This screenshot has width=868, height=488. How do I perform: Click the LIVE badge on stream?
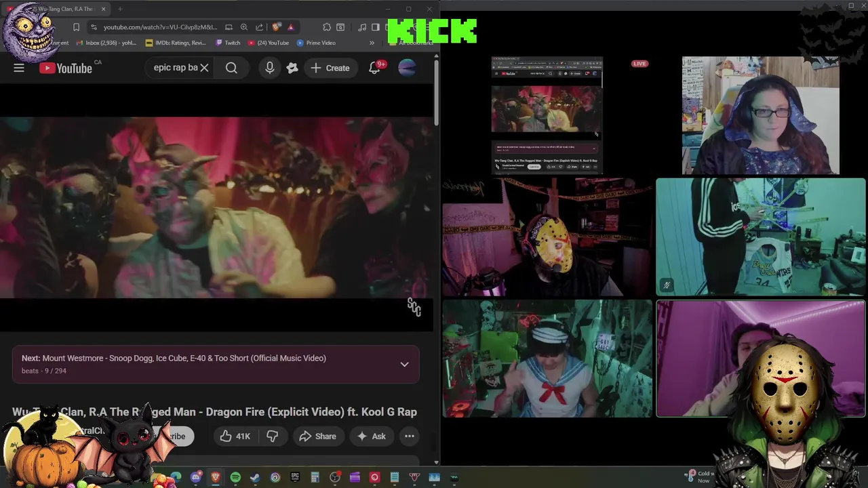639,64
